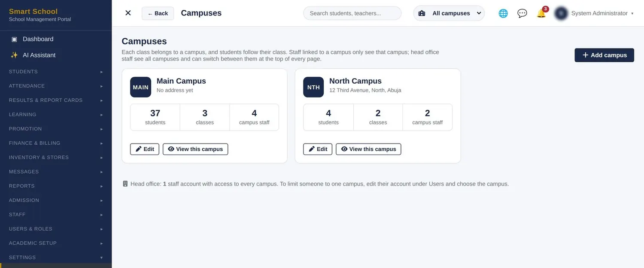The height and width of the screenshot is (268, 644).
Task: Open the notifications bell
Action: 541,13
